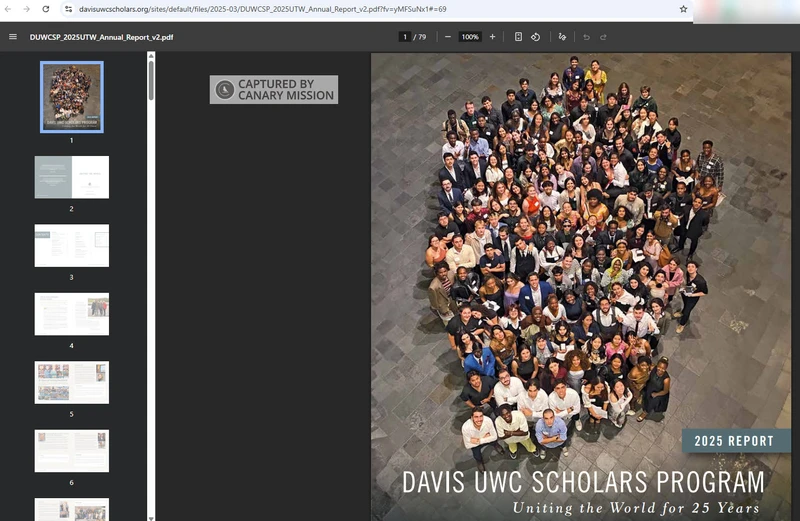Go forward using the browser forward arrow
The height and width of the screenshot is (521, 800).
27,9
